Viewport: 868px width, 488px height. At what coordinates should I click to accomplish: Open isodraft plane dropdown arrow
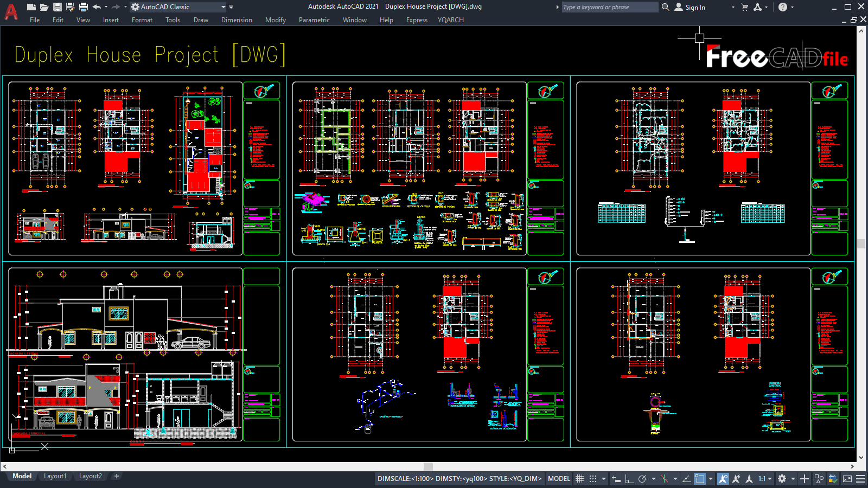(675, 479)
